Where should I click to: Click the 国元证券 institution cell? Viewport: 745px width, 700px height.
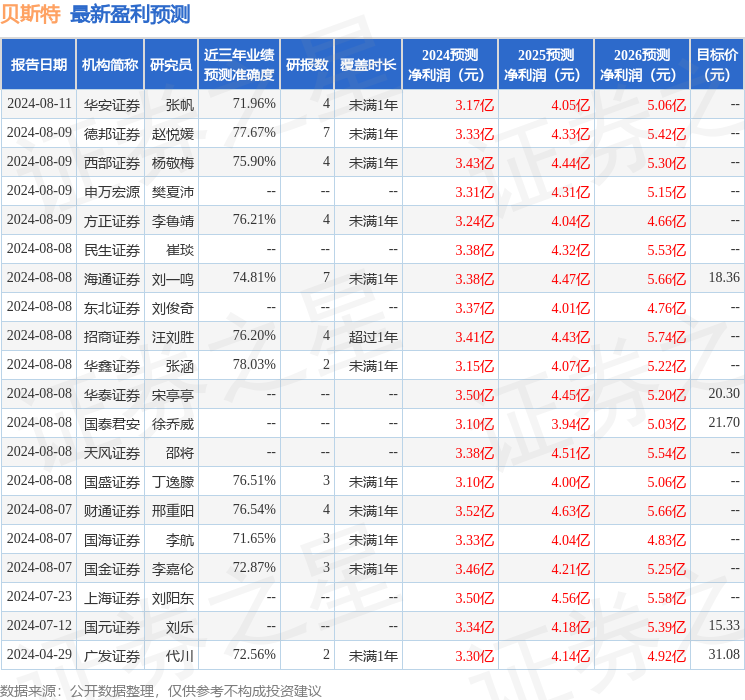112,627
